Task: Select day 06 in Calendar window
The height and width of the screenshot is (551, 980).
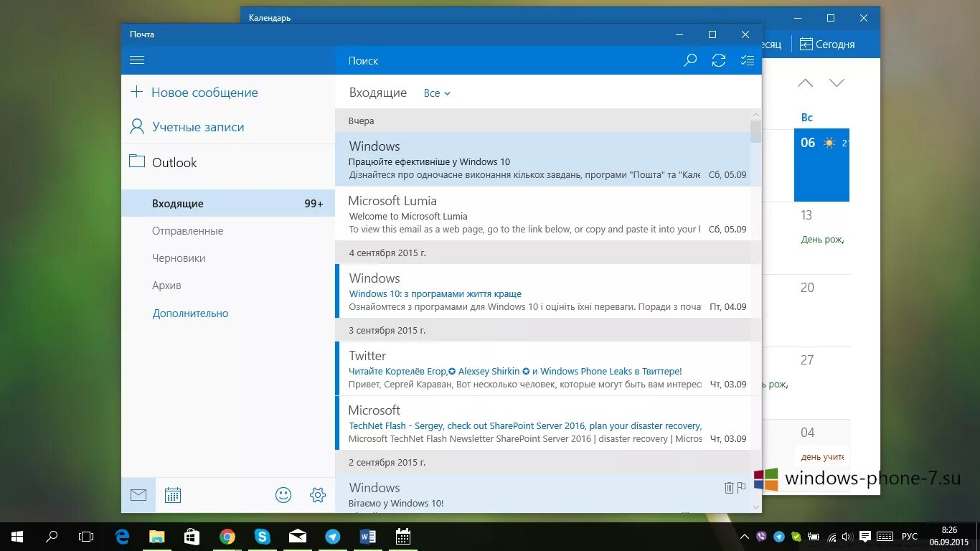Action: [x=821, y=165]
